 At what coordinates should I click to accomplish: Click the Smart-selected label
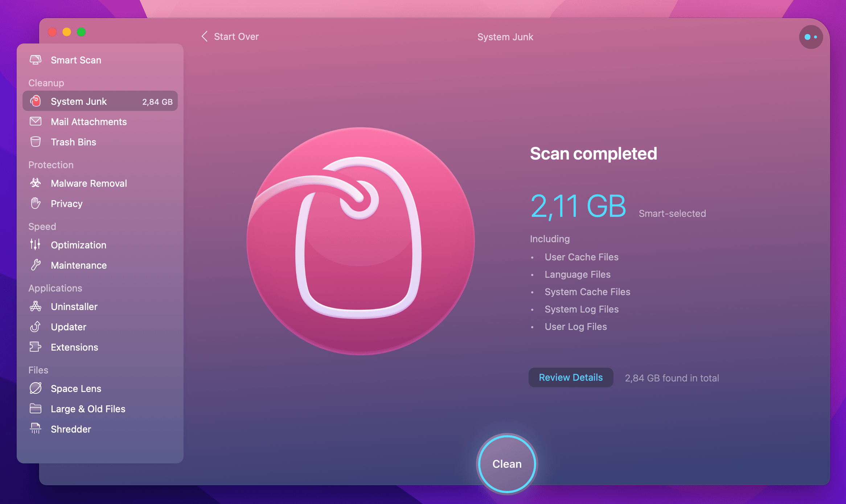pos(672,213)
